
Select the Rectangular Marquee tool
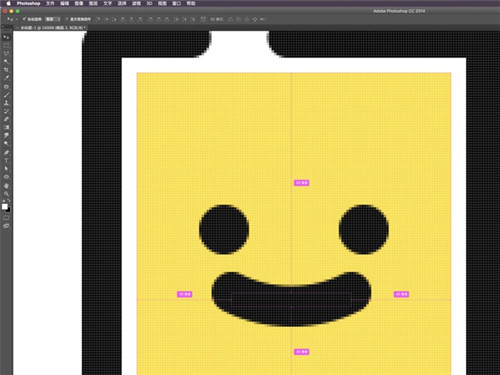coord(6,45)
